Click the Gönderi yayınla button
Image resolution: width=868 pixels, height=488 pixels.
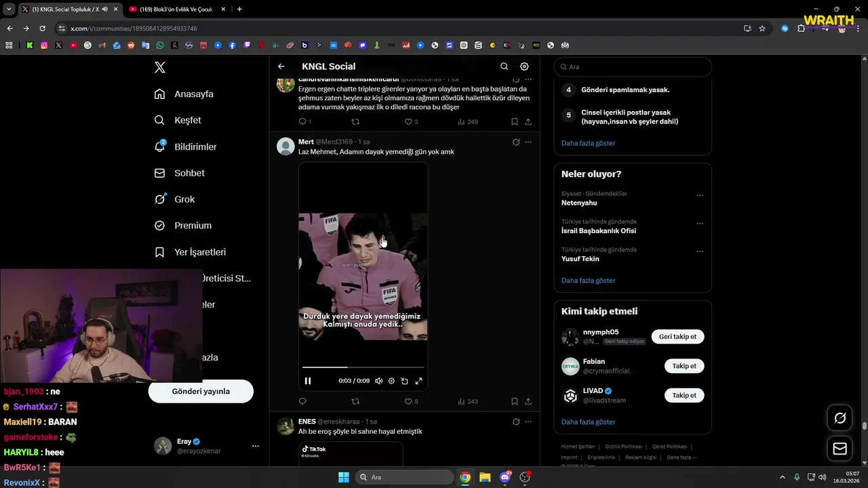pos(201,391)
